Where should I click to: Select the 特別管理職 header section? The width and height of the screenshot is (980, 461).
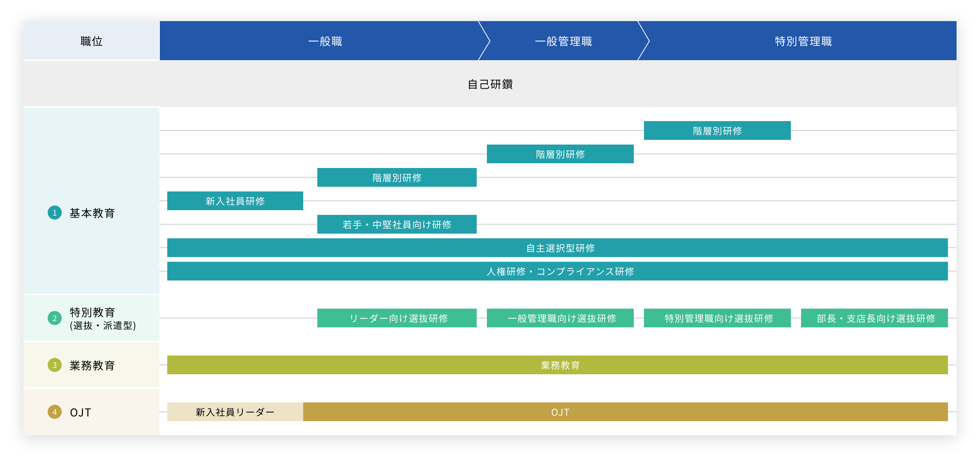tap(803, 41)
